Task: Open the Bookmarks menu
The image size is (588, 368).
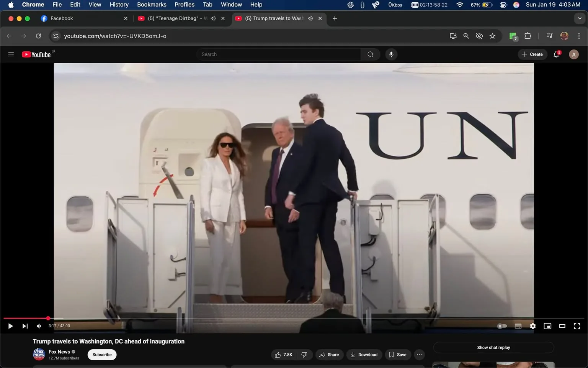Action: click(152, 5)
